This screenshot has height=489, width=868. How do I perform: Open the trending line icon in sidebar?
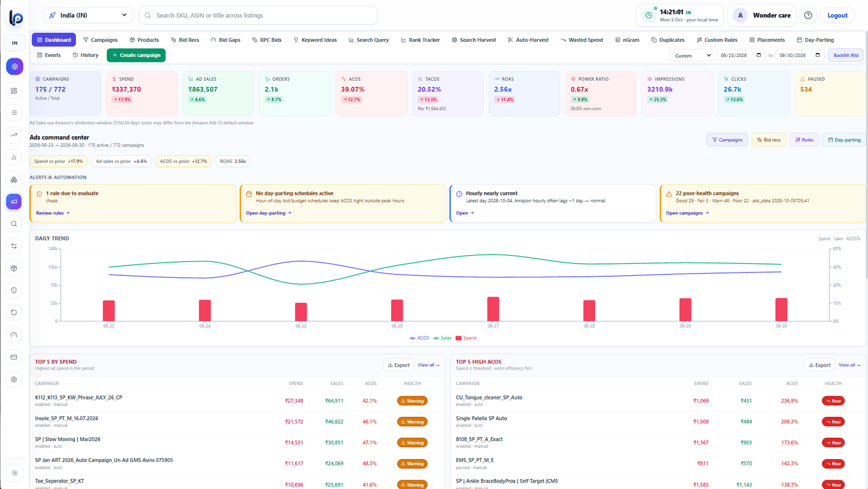click(14, 135)
